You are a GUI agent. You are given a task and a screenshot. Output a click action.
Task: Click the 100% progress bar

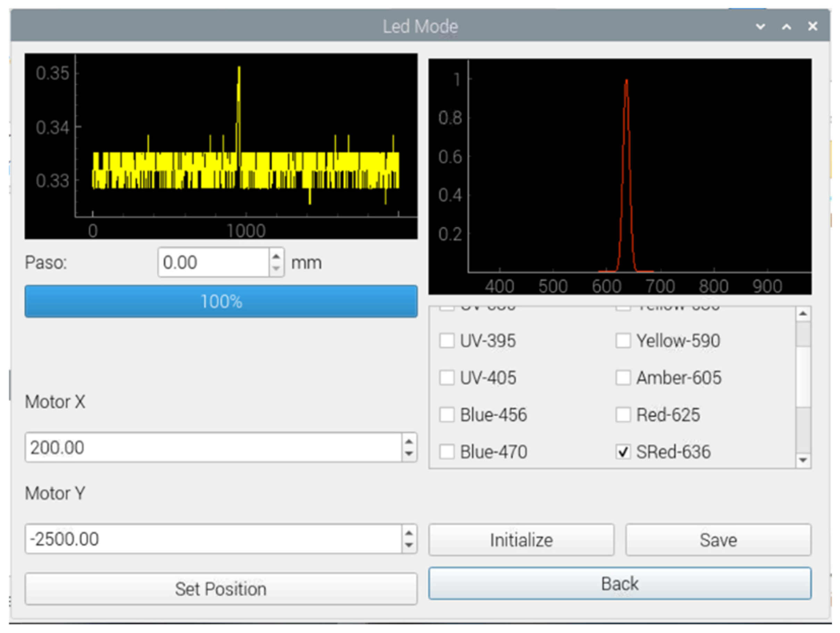221,302
